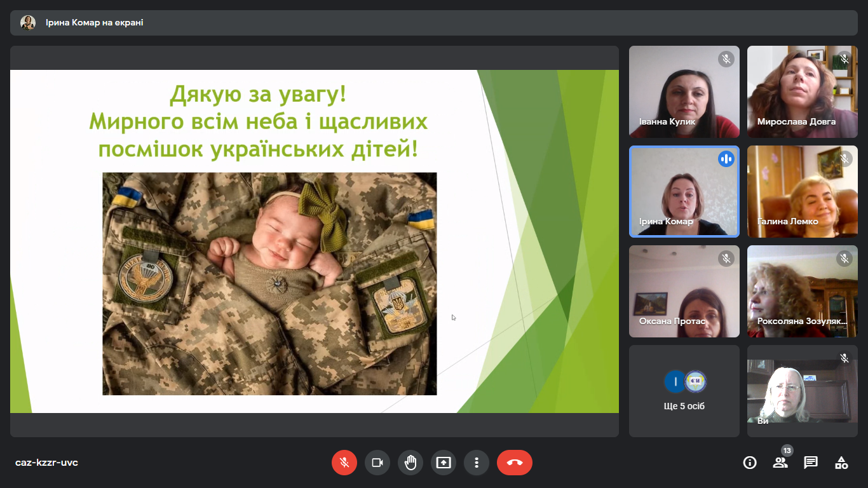The image size is (868, 488).
Task: Start presenting your screen
Action: (444, 463)
